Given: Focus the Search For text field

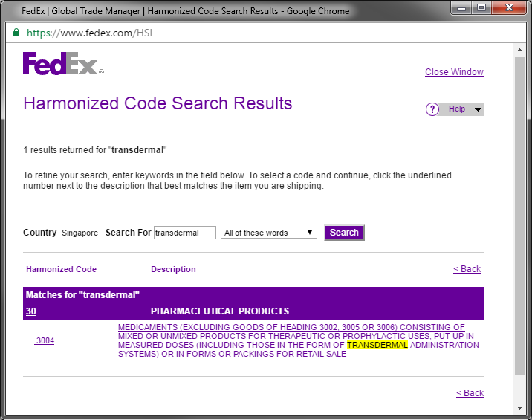Looking at the screenshot, I should (185, 233).
